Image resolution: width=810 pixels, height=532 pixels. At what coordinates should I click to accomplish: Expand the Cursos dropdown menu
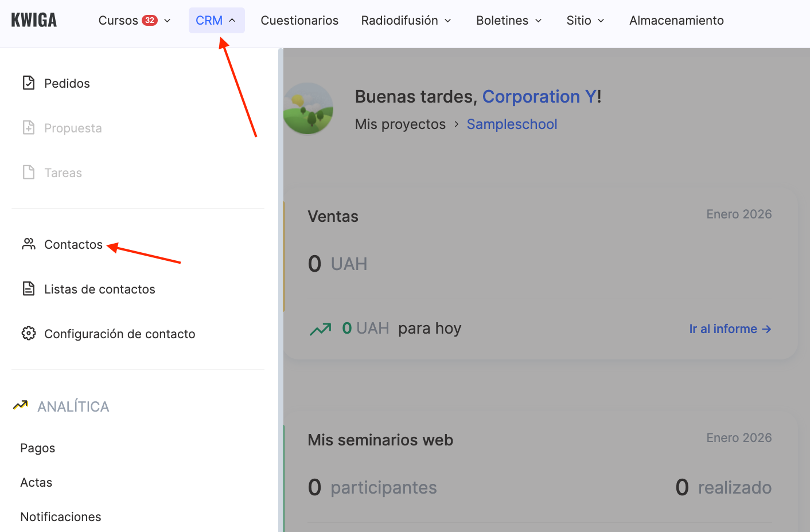pos(135,21)
